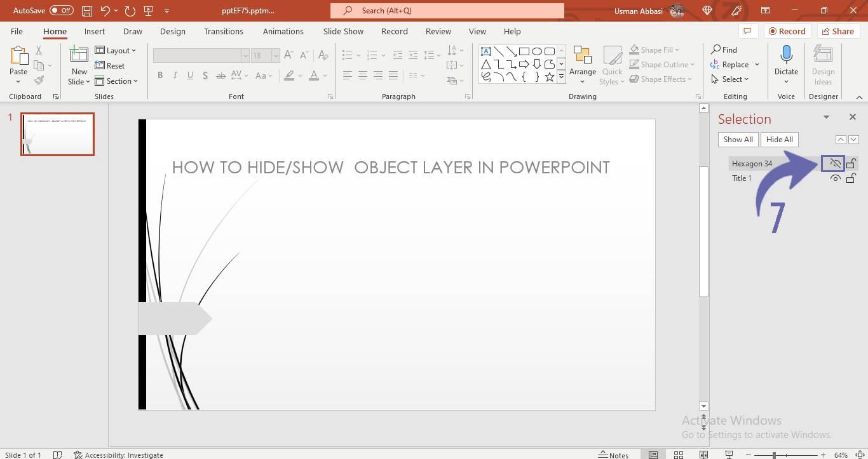Hide the Title 1 layer
Screen dimensions: 868x459
click(x=836, y=178)
